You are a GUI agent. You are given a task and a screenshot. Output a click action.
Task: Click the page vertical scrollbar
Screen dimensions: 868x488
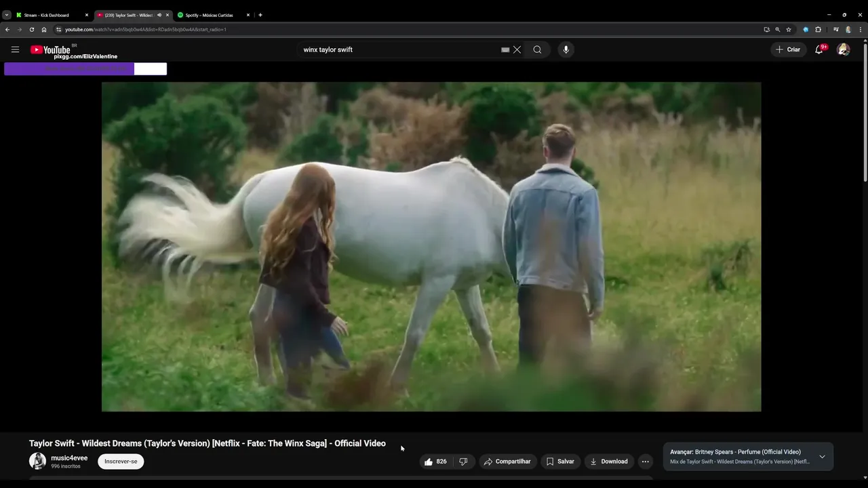coord(865,112)
